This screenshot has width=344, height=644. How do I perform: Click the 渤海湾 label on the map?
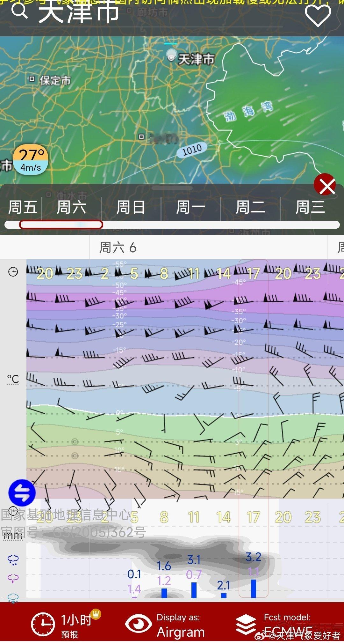tap(249, 111)
